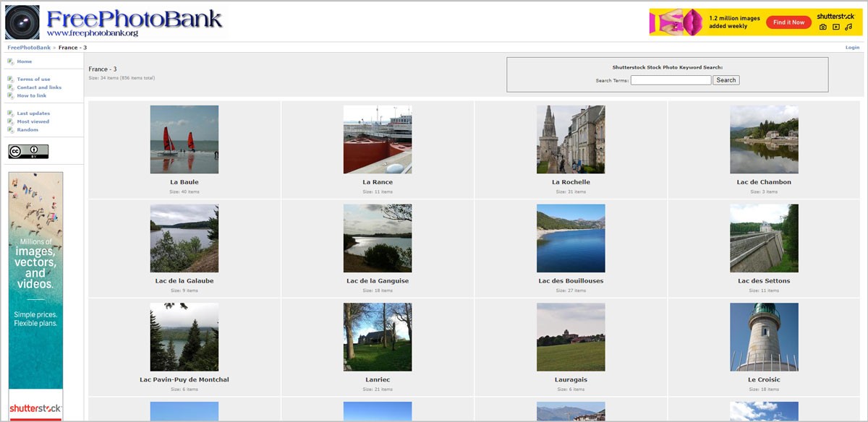
Task: Open the Le Croisic lighthouse thumbnail
Action: [x=764, y=337]
